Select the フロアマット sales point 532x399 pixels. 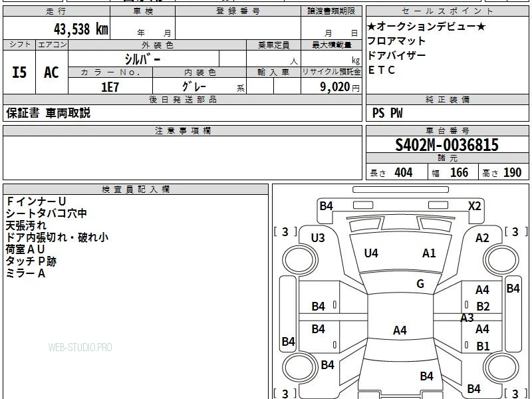click(x=396, y=41)
